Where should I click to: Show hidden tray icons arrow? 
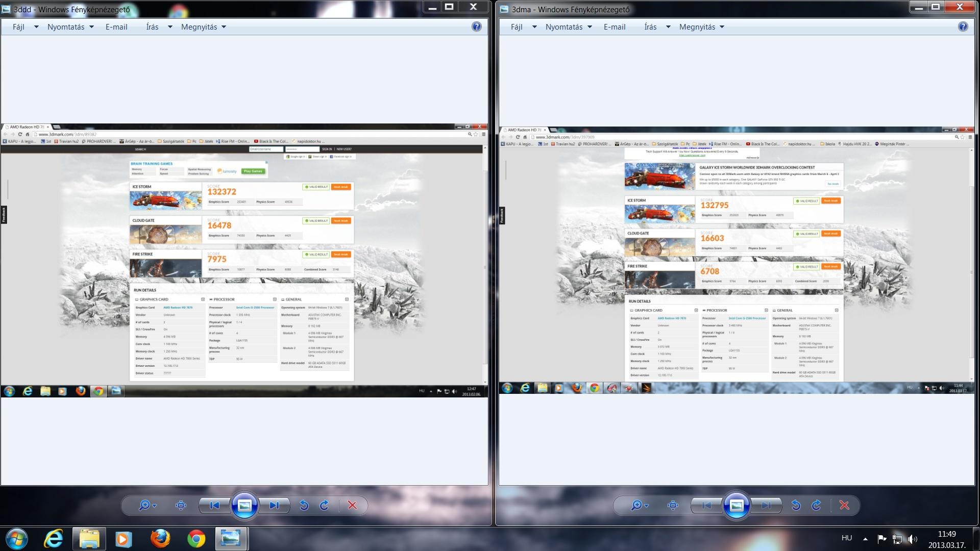pyautogui.click(x=865, y=539)
